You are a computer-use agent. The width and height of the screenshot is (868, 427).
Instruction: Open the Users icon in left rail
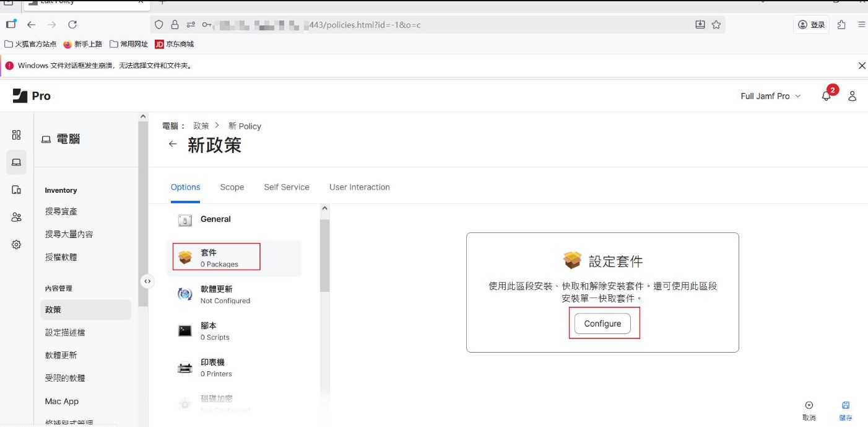17,217
